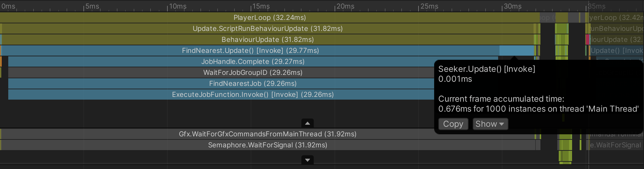
Task: Select the PlayerLoop (32.24ms) sample bar
Action: 269,18
